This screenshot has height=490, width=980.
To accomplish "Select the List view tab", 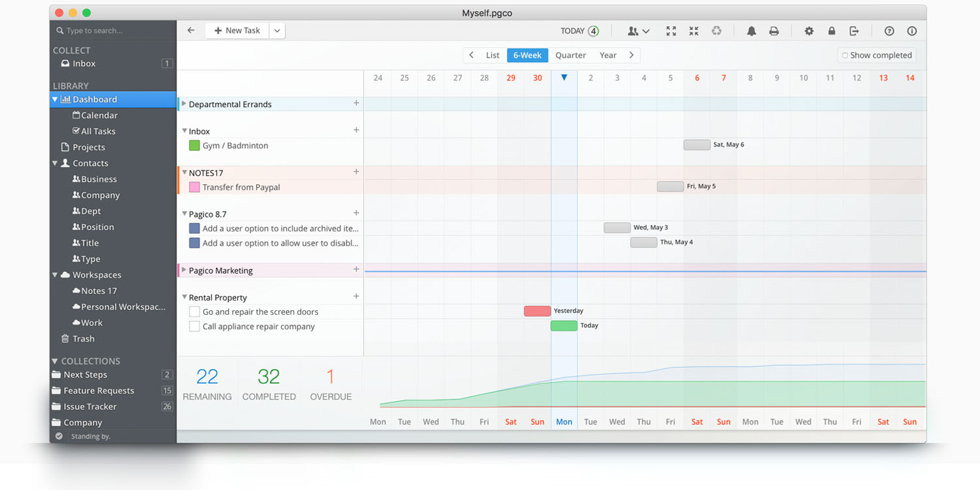I will pos(492,55).
